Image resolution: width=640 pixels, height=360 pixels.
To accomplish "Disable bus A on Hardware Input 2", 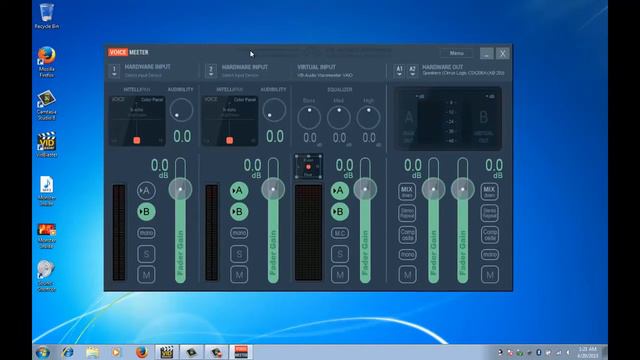I will (239, 191).
